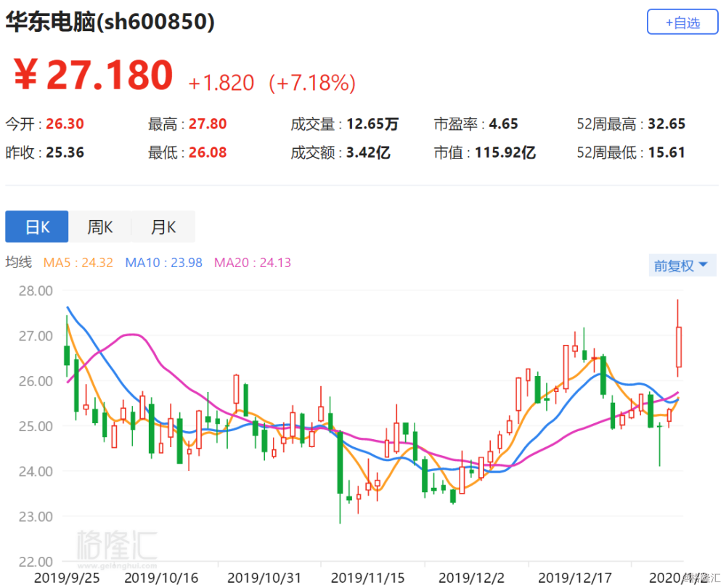
Task: Click the 成交额 turnover value 3.42亿
Action: coord(369,152)
